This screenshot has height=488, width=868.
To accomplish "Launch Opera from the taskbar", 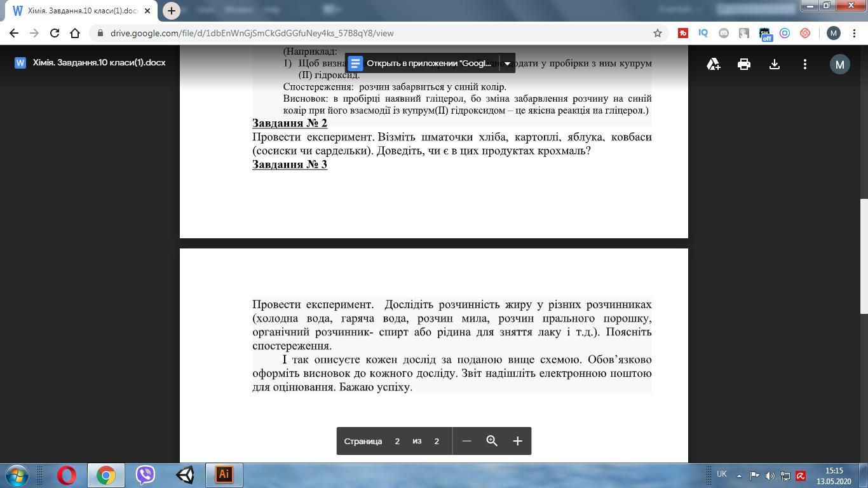I will pyautogui.click(x=67, y=475).
